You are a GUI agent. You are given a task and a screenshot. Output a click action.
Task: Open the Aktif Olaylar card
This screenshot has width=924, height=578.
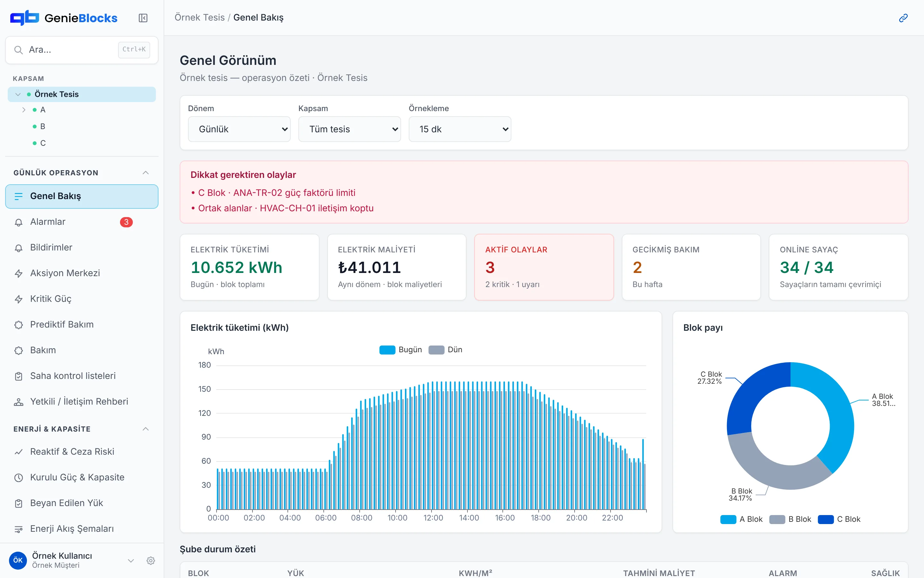click(544, 267)
